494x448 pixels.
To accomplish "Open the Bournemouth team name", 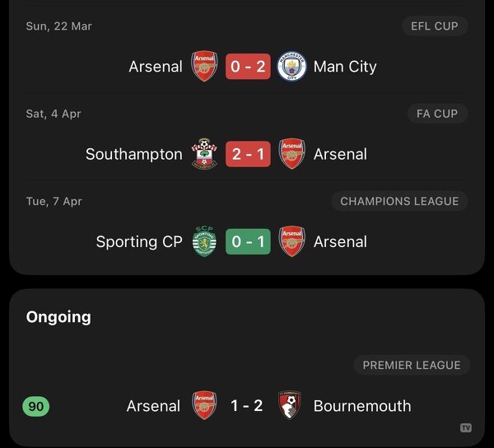I will pyautogui.click(x=361, y=406).
